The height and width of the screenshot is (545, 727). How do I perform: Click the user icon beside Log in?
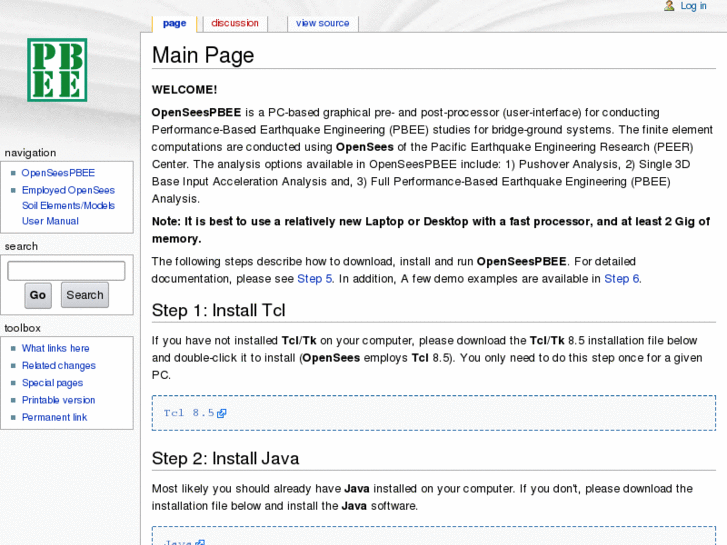(x=669, y=6)
